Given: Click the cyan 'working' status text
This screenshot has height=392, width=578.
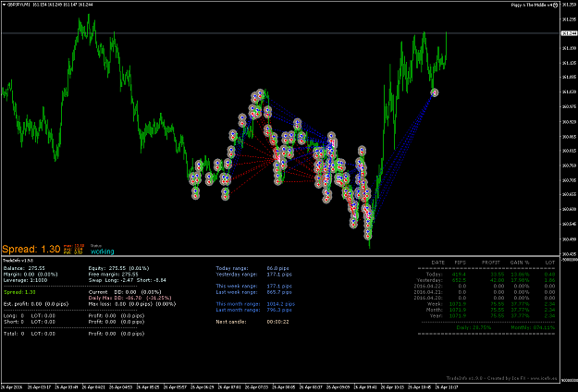Looking at the screenshot, I should pyautogui.click(x=102, y=251).
